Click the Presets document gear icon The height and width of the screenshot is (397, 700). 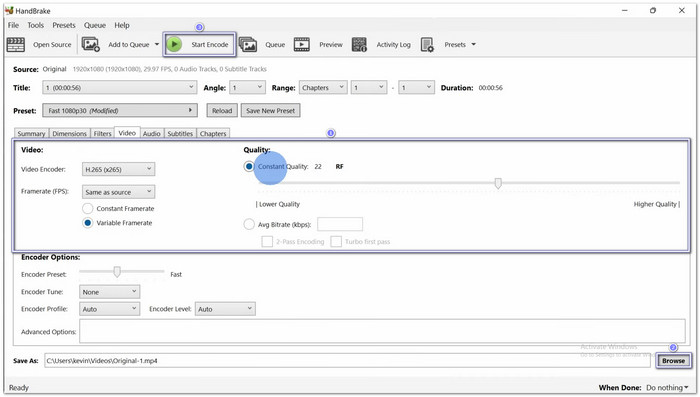point(427,44)
